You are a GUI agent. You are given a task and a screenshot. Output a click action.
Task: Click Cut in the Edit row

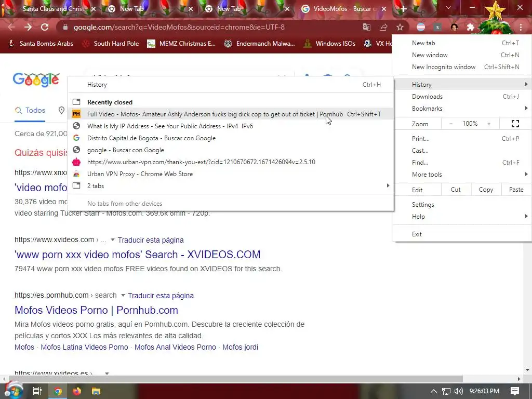tap(456, 190)
